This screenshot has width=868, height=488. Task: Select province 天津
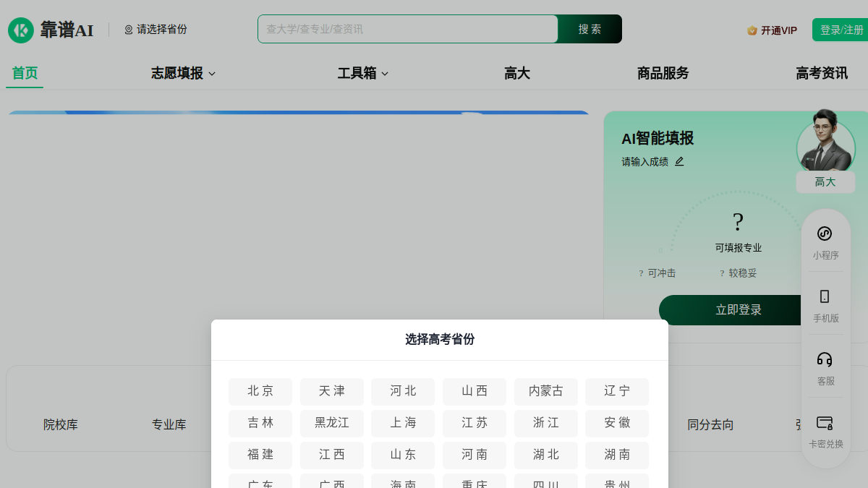pyautogui.click(x=332, y=391)
